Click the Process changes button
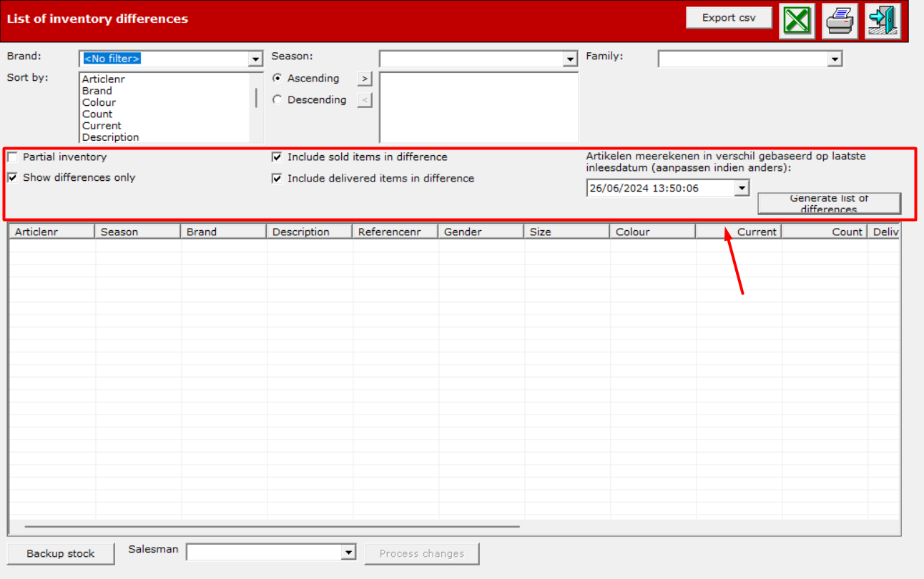Image resolution: width=924 pixels, height=579 pixels. click(422, 553)
